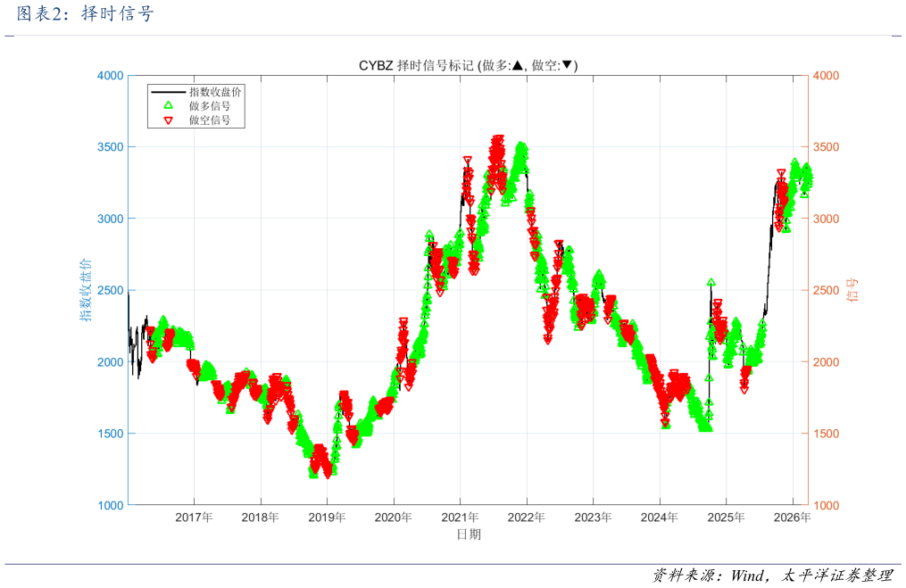906x588 pixels.
Task: Click the 2017年 x-axis tick label
Action: point(194,517)
